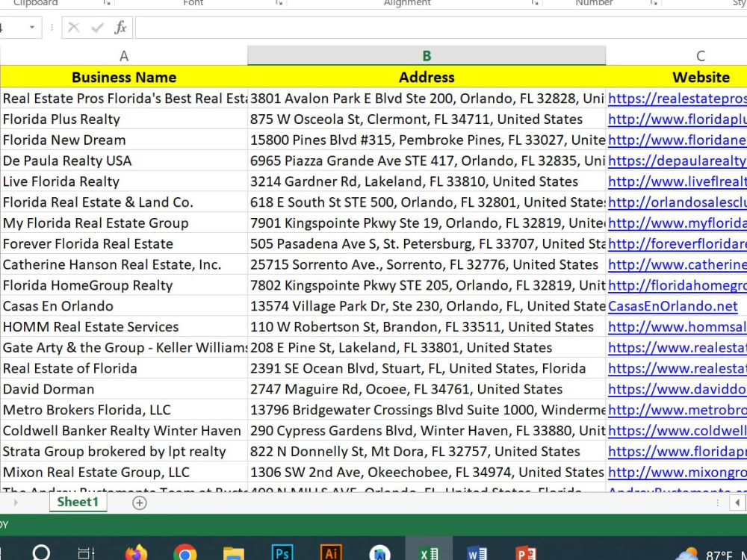Select the 25715 Sorrento Ave. address cell
This screenshot has height=560, width=747.
click(x=427, y=264)
